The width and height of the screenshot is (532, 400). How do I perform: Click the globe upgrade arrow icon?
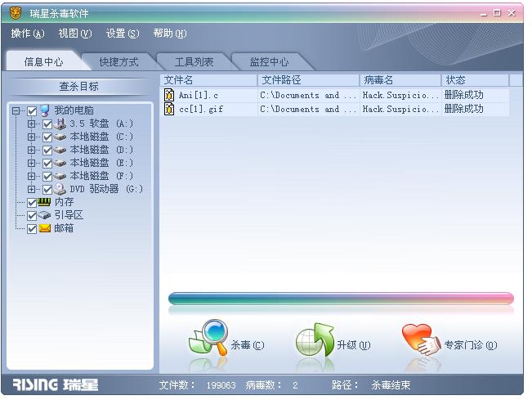click(x=315, y=340)
